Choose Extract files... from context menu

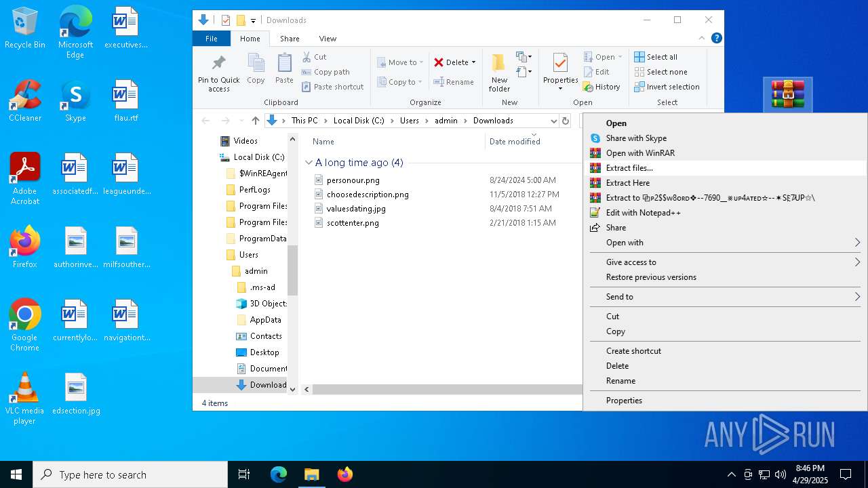[x=725, y=168]
